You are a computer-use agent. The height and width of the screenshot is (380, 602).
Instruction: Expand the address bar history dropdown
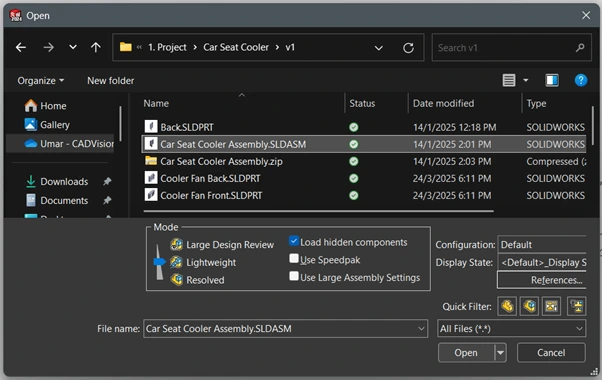point(379,48)
